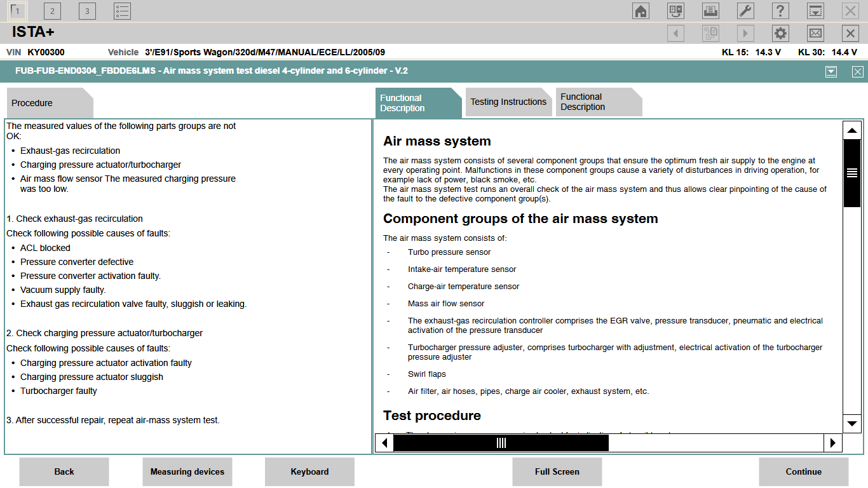Click the horizontal scrollbar thumb
868x488 pixels.
[x=501, y=443]
